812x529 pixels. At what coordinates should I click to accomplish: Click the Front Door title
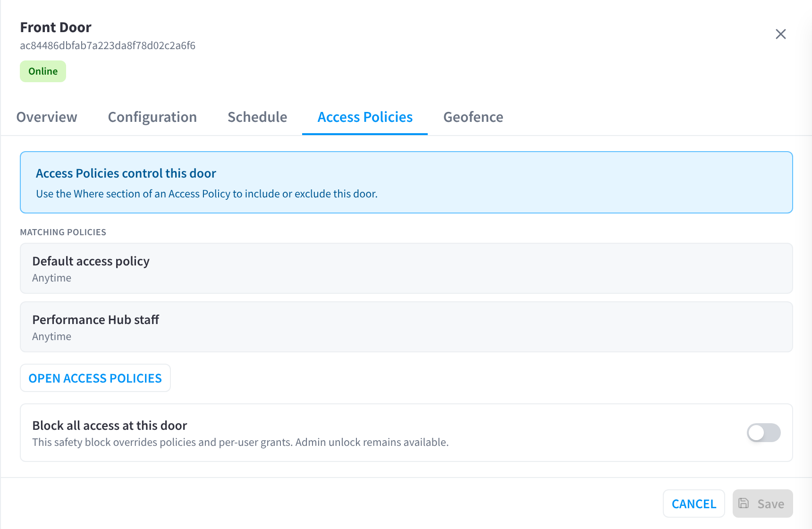[x=56, y=27]
